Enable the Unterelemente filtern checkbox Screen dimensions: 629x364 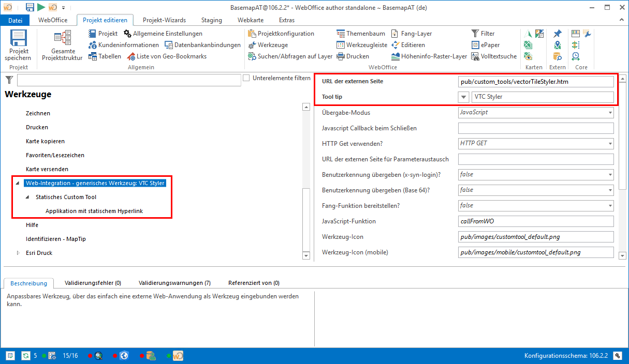tap(246, 78)
